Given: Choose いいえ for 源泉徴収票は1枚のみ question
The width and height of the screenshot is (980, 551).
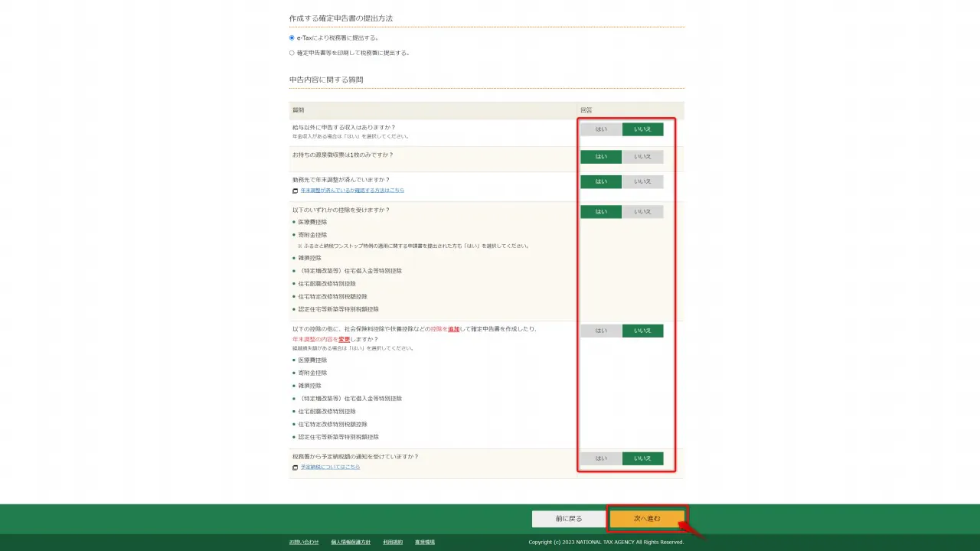Looking at the screenshot, I should click(642, 157).
